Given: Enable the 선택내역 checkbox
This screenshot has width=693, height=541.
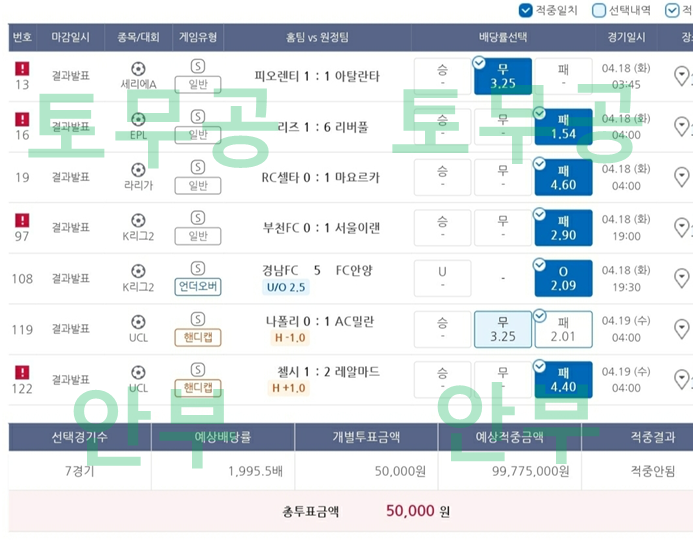Looking at the screenshot, I should (599, 10).
